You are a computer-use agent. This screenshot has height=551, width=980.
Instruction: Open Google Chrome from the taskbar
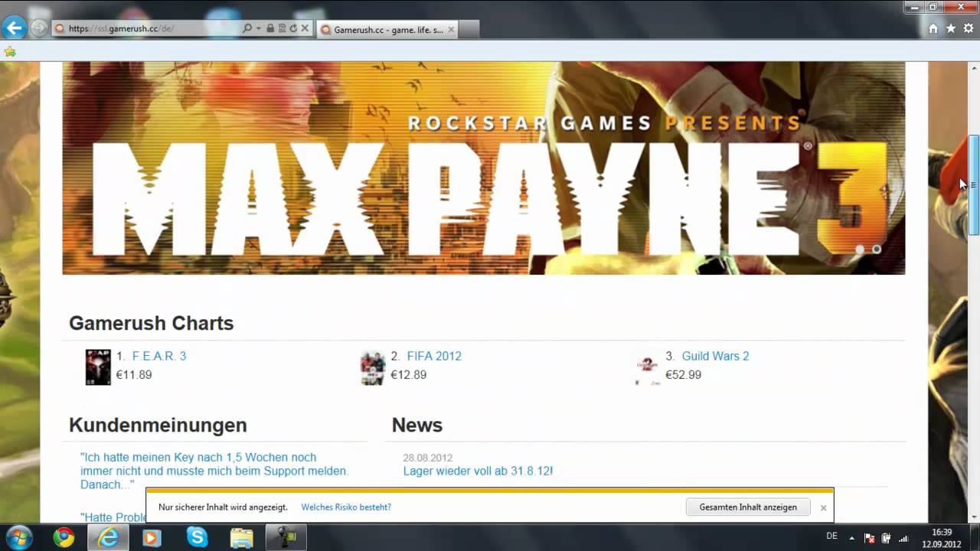coord(64,537)
